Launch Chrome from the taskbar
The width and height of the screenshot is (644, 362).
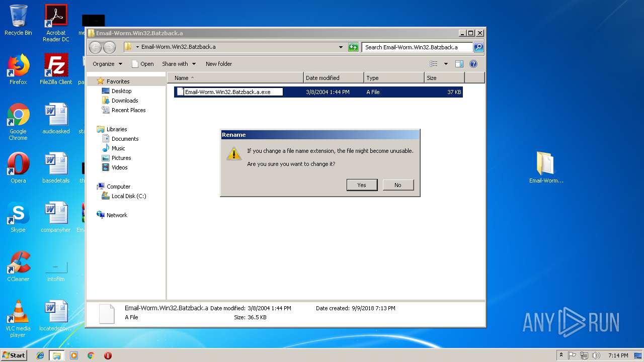91,355
